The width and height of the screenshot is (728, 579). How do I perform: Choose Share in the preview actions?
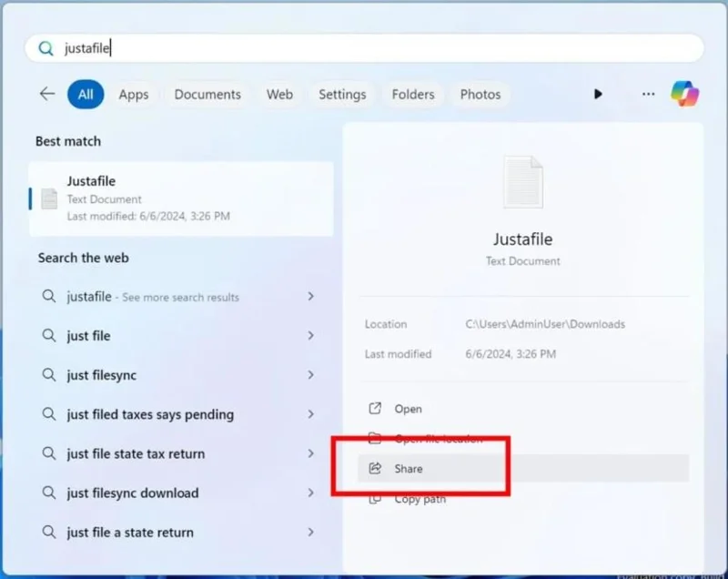523,469
